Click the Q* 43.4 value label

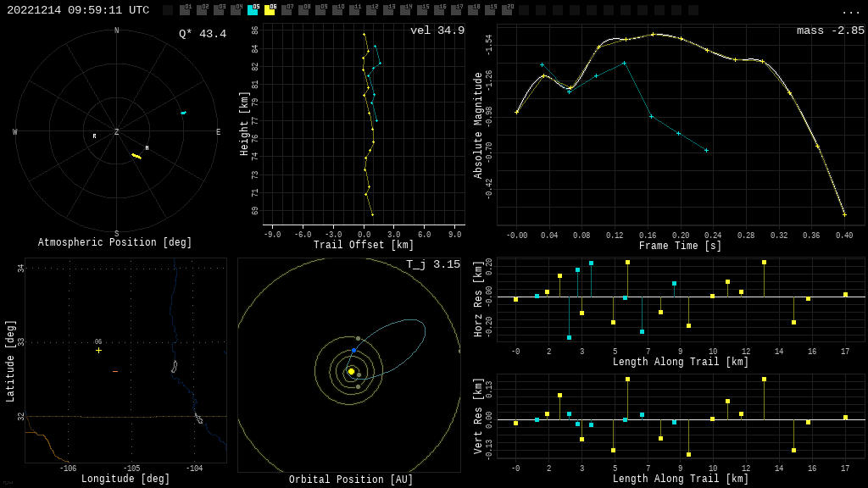203,34
